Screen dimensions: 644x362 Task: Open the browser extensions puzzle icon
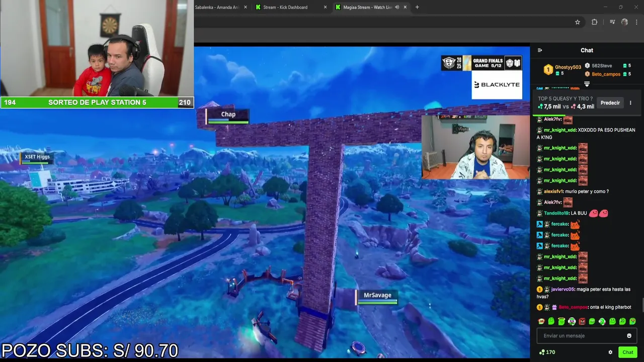tap(595, 22)
